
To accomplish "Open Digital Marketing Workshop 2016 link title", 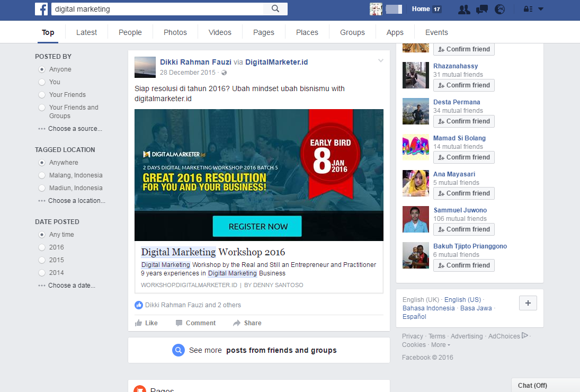I will 213,252.
